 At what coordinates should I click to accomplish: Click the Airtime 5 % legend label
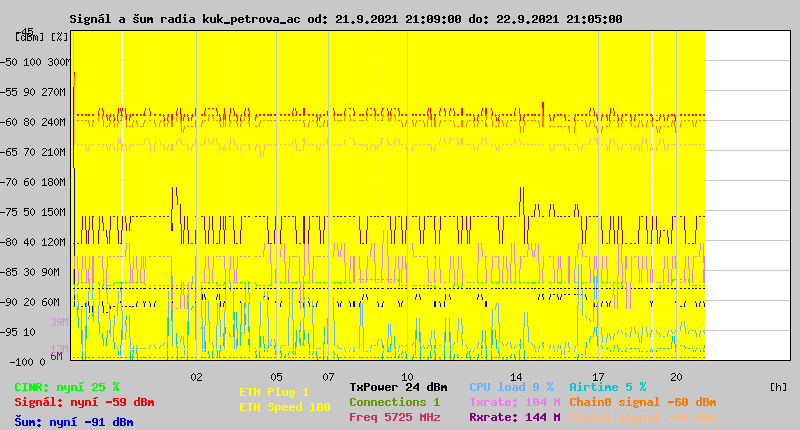coord(607,387)
